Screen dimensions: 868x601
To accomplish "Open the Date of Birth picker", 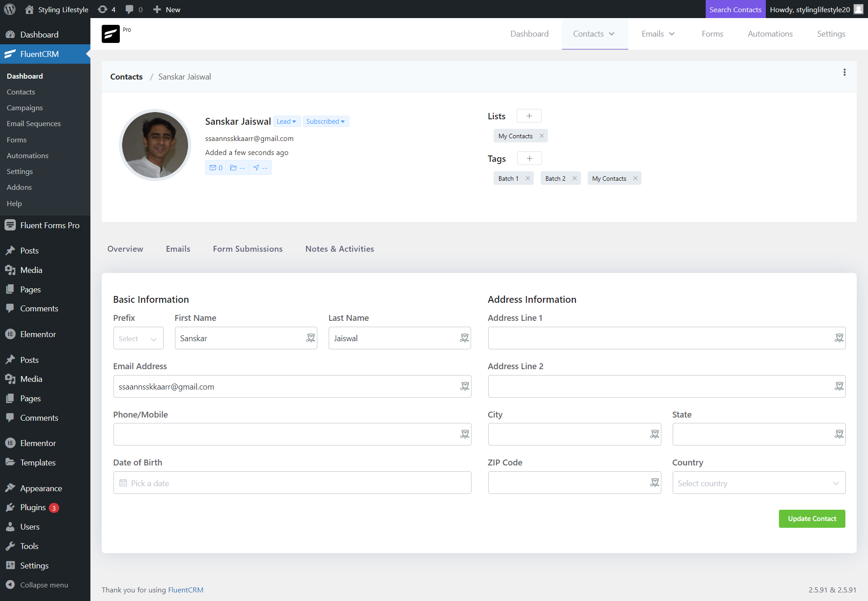I will pos(292,483).
